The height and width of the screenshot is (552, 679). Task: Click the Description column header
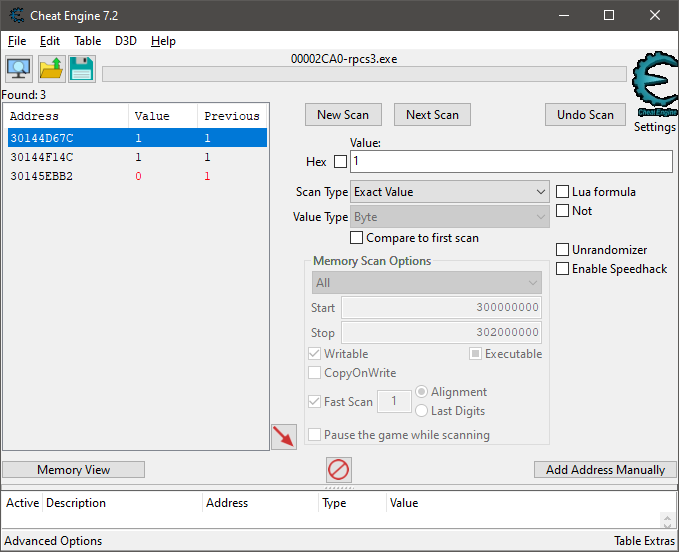123,503
